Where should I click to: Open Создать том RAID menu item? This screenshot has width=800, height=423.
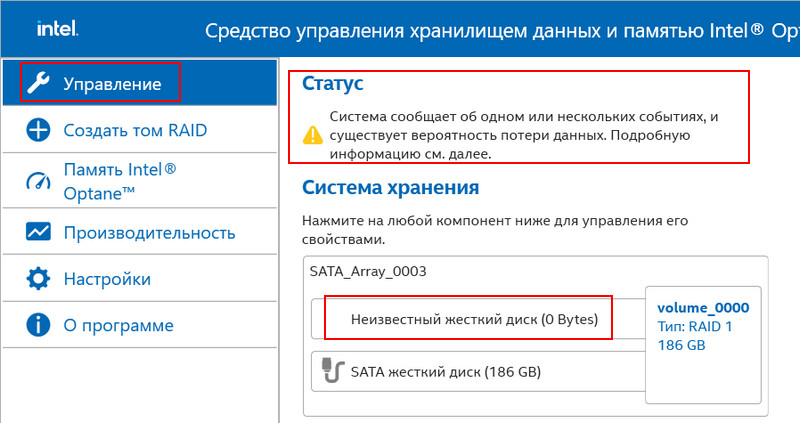point(140,130)
